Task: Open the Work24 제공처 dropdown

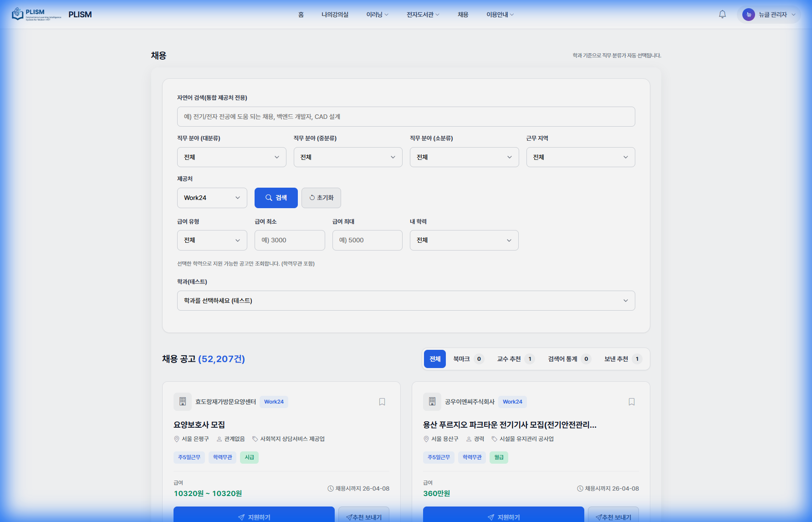Action: 212,198
